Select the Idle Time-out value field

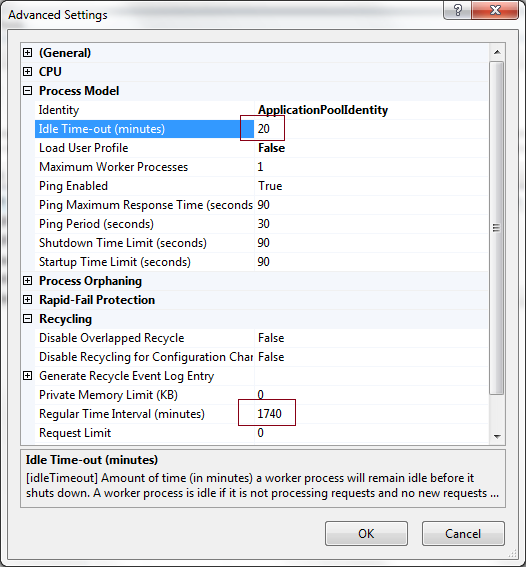(371, 129)
